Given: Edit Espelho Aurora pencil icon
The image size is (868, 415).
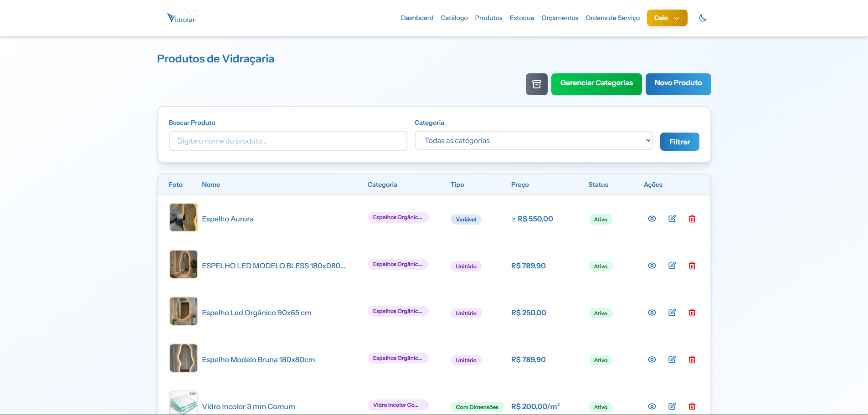Looking at the screenshot, I should coord(672,219).
